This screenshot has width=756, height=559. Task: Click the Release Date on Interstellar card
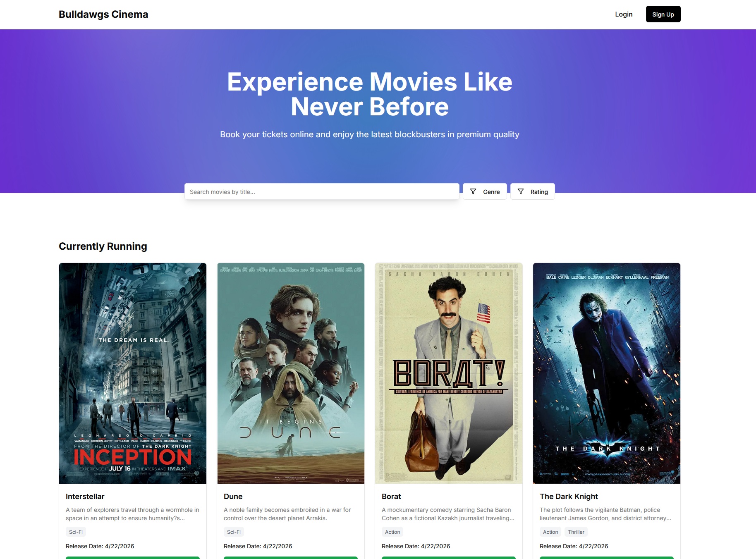(x=100, y=546)
